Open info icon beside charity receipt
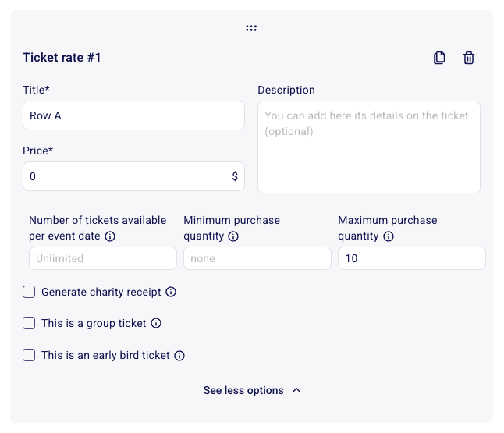The image size is (504, 433). coord(171,292)
